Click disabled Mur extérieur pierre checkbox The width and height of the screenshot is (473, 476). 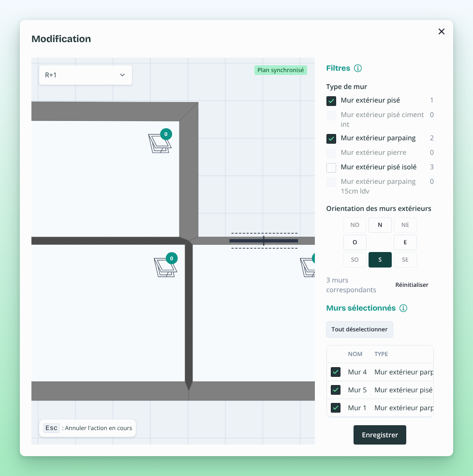tap(331, 153)
